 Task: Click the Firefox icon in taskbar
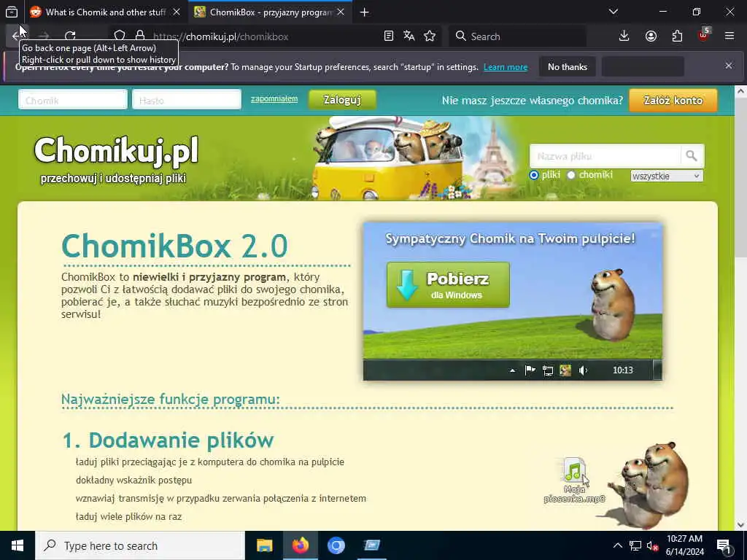click(x=300, y=545)
